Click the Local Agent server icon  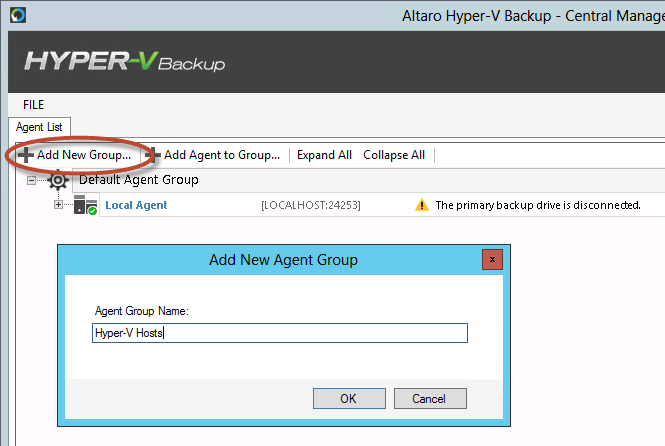coord(85,205)
